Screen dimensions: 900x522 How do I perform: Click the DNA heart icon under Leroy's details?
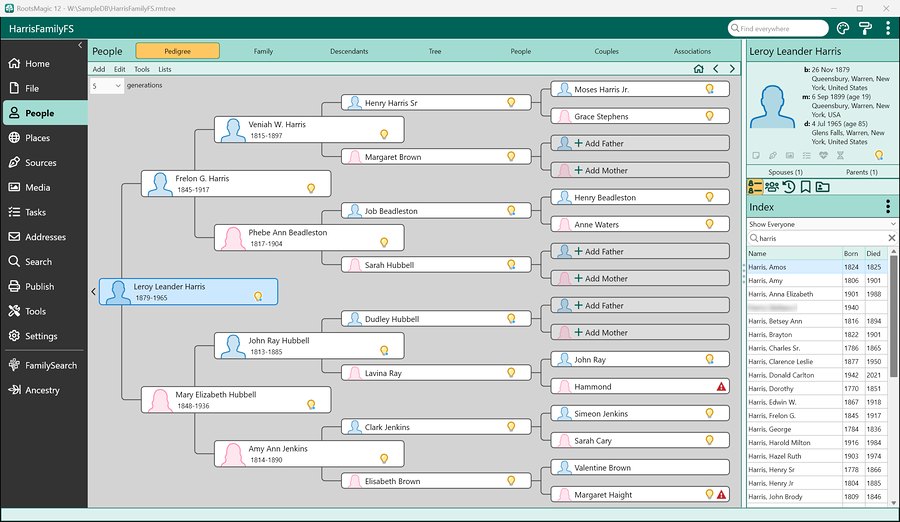click(823, 155)
